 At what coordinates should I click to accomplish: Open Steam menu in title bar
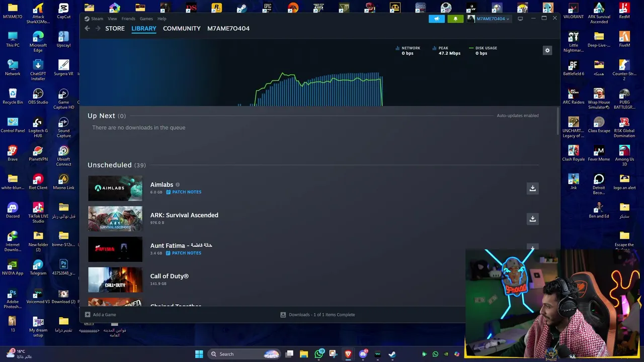(97, 19)
